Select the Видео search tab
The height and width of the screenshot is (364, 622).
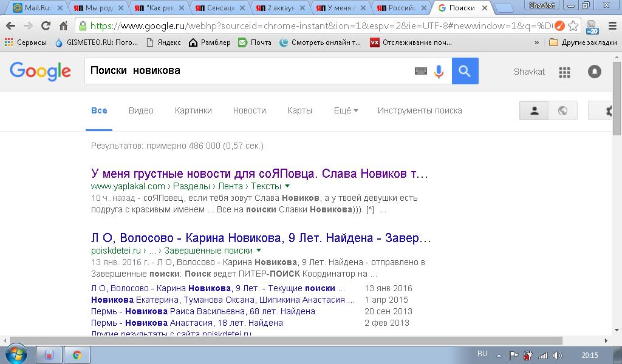pos(141,110)
